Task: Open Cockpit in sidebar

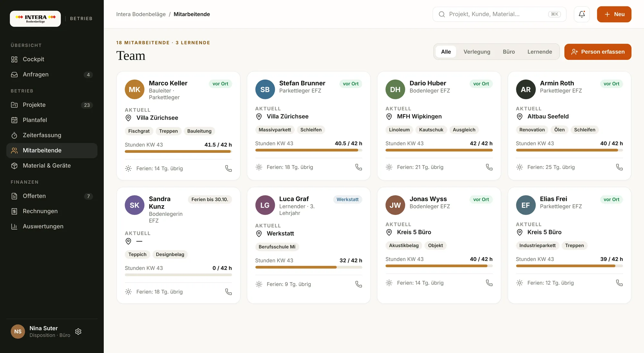Action: 52,59
